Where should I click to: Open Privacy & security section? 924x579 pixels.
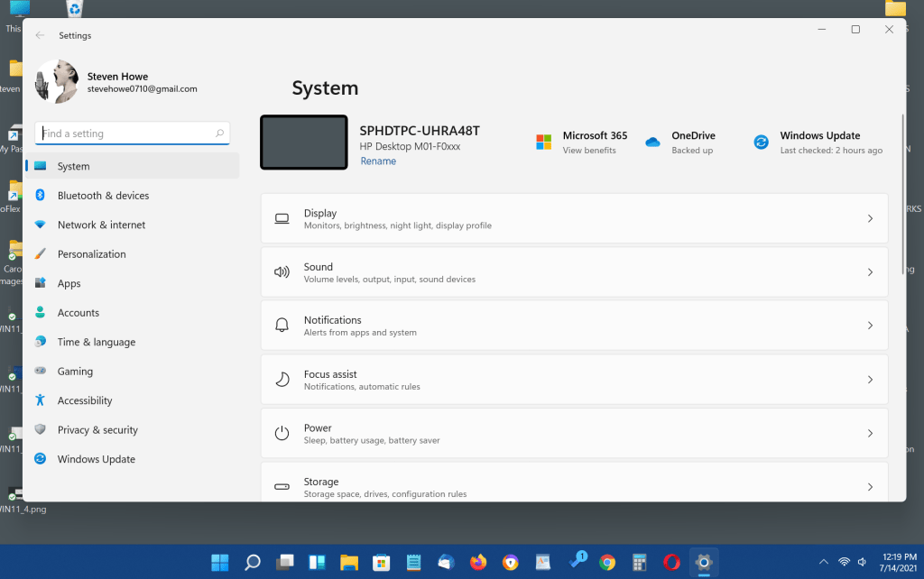coord(97,430)
